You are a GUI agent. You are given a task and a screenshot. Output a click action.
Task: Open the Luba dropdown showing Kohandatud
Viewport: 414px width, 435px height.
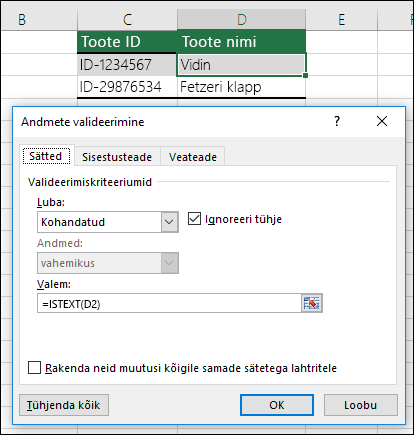point(108,222)
